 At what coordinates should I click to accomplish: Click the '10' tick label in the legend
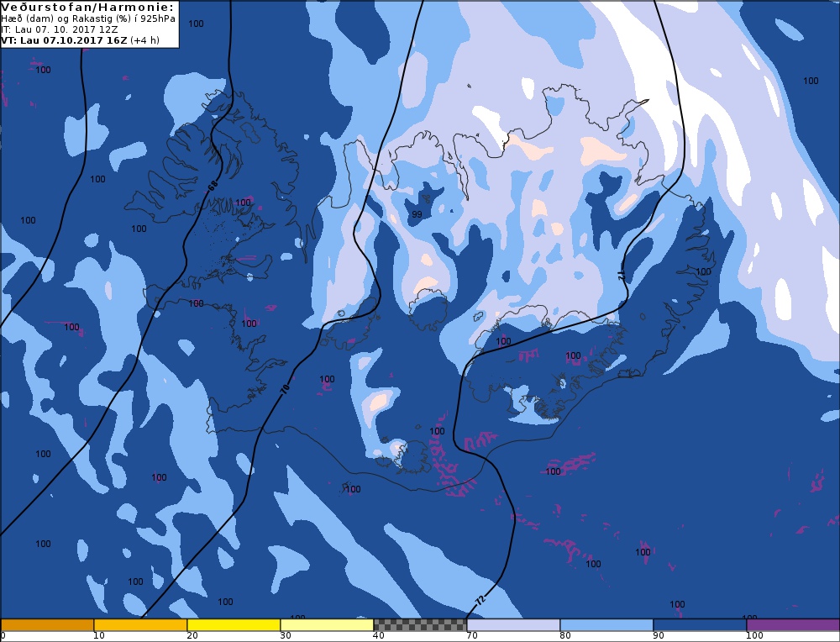(99, 636)
